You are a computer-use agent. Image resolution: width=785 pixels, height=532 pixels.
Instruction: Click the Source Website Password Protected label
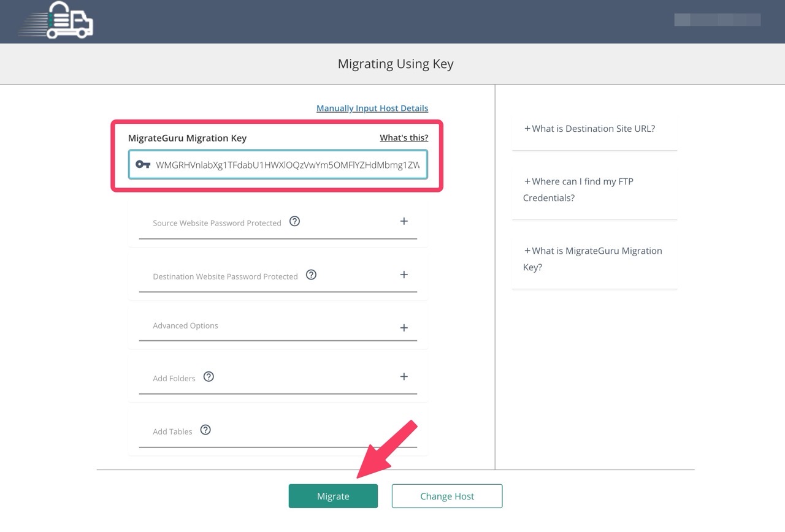[217, 223]
